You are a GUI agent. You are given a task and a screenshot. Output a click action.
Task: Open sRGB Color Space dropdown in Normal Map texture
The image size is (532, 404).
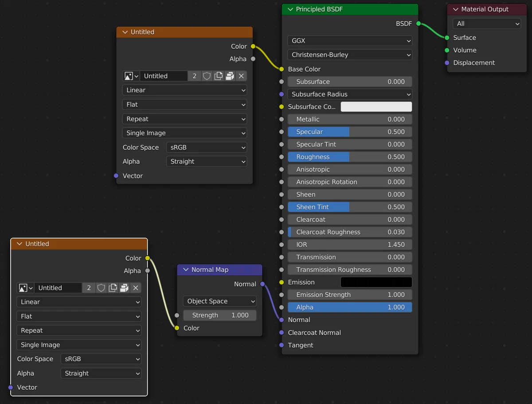tap(101, 359)
